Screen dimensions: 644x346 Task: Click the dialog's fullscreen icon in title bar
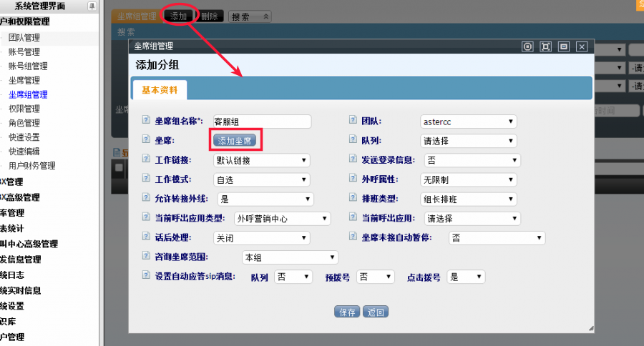pos(546,46)
